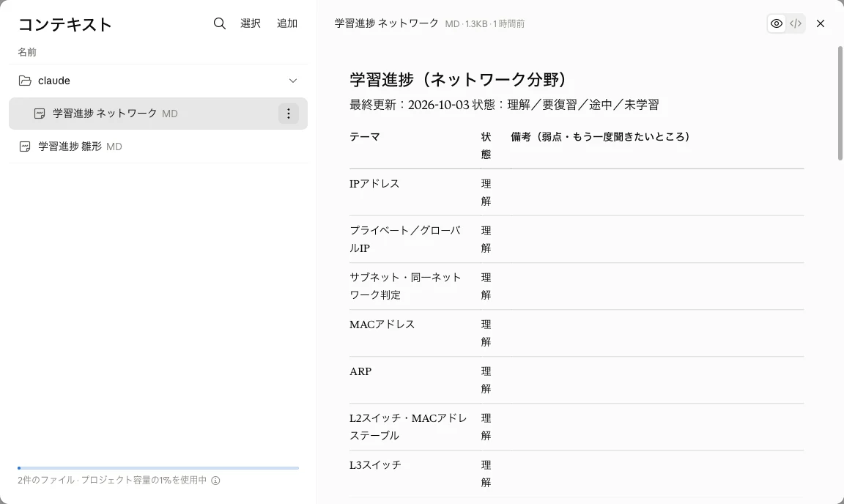
Task: Open the three-dot menu for 学習進捗 ネットワーク
Action: [289, 114]
